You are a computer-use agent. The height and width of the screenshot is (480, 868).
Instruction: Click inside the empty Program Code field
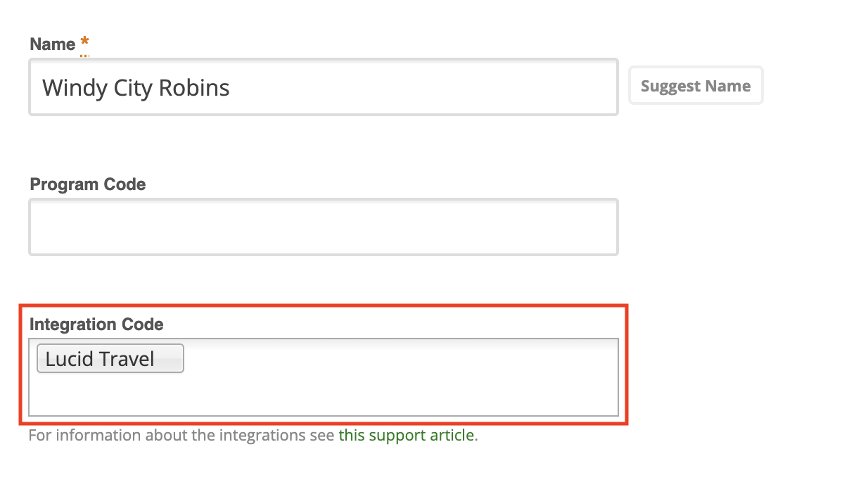click(x=324, y=227)
